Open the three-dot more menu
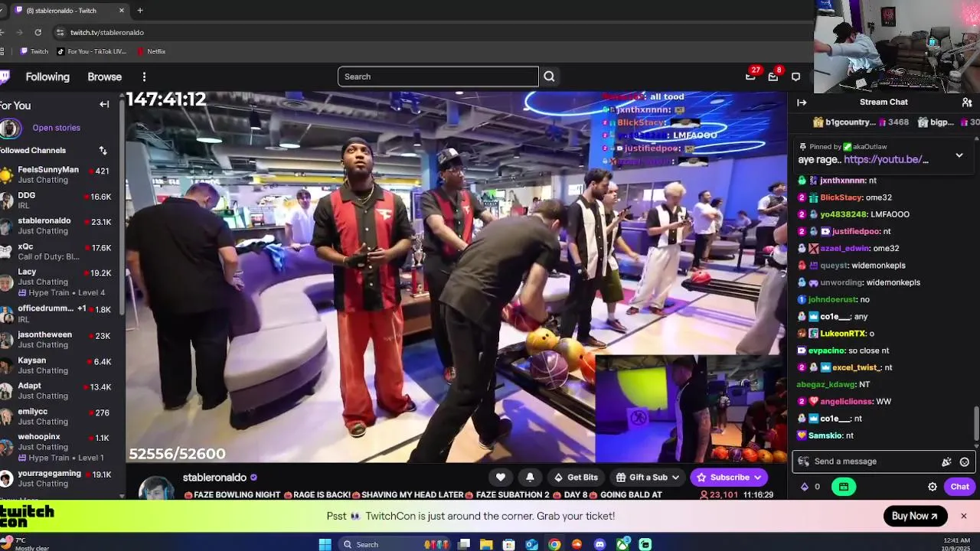Screen dimensions: 980x551 (x=144, y=77)
